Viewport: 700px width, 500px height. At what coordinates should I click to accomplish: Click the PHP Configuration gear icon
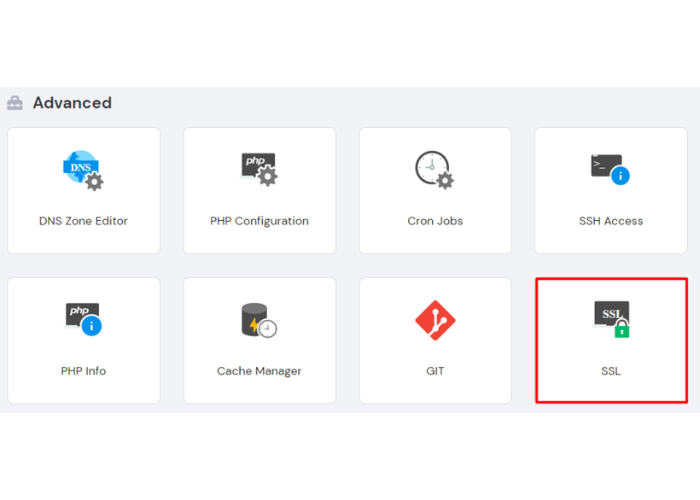pyautogui.click(x=259, y=169)
